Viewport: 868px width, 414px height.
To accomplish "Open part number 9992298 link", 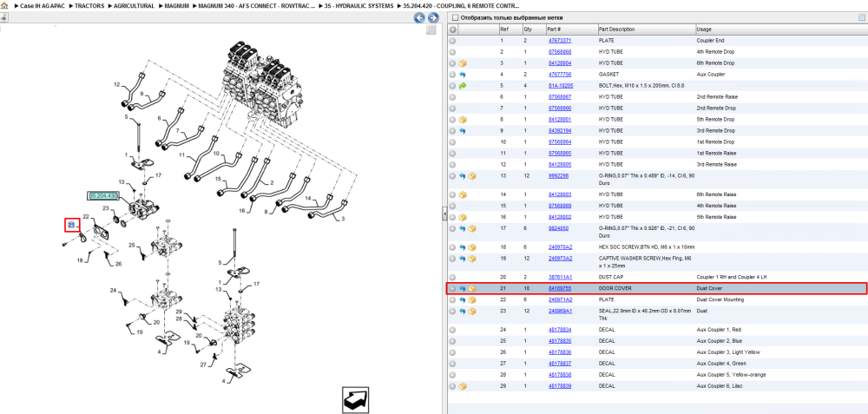I will pos(558,176).
